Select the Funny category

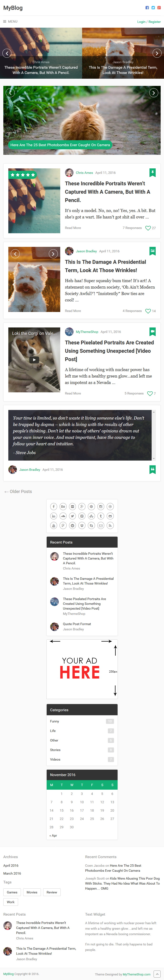[55, 721]
